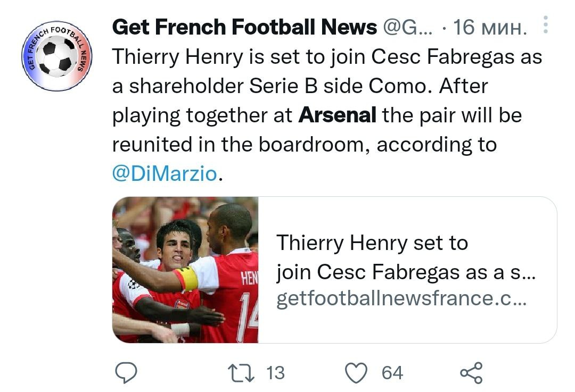
Task: Open the tweet's three-dot more options menu
Action: (545, 25)
